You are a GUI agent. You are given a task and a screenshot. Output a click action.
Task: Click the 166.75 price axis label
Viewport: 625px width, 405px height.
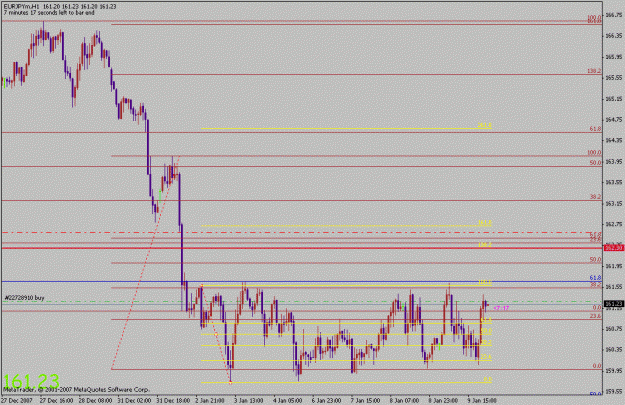[x=614, y=15]
